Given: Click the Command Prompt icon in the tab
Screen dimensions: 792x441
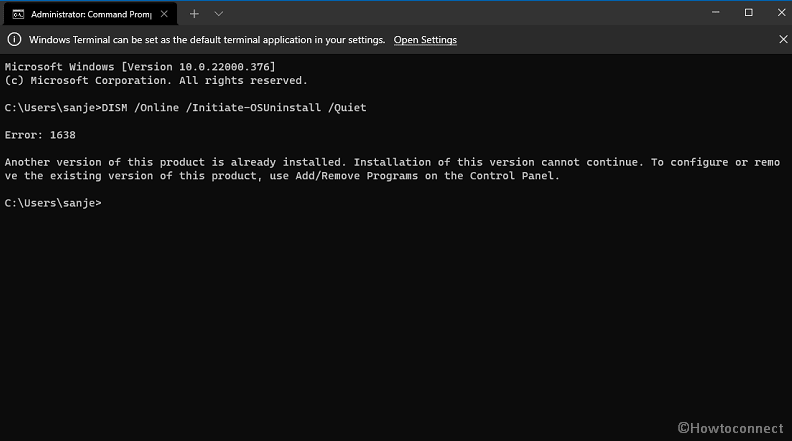Looking at the screenshot, I should (18, 14).
